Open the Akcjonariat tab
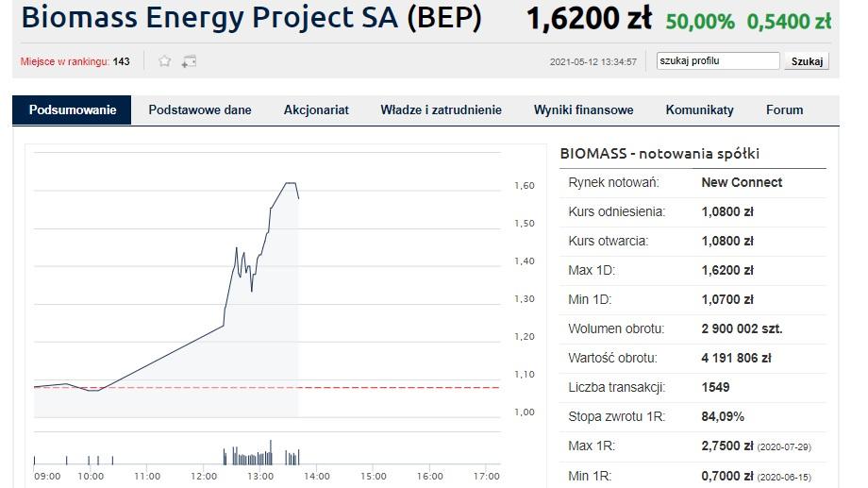868x488 pixels. (316, 109)
